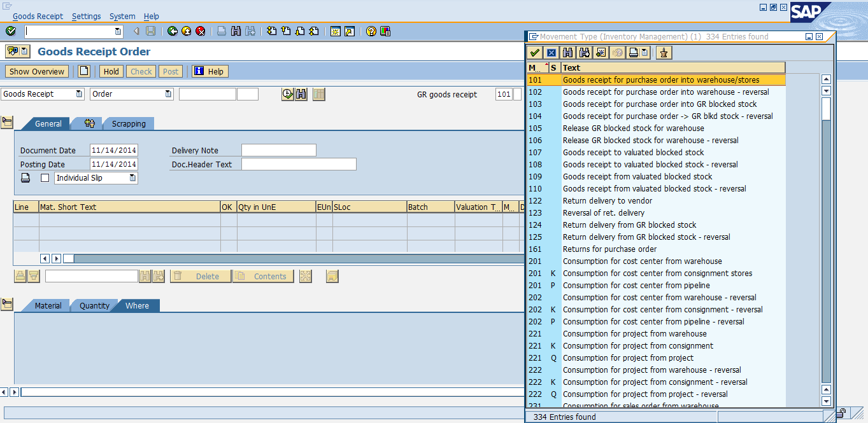
Task: Go back with the green Back arrow icon
Action: point(173,31)
